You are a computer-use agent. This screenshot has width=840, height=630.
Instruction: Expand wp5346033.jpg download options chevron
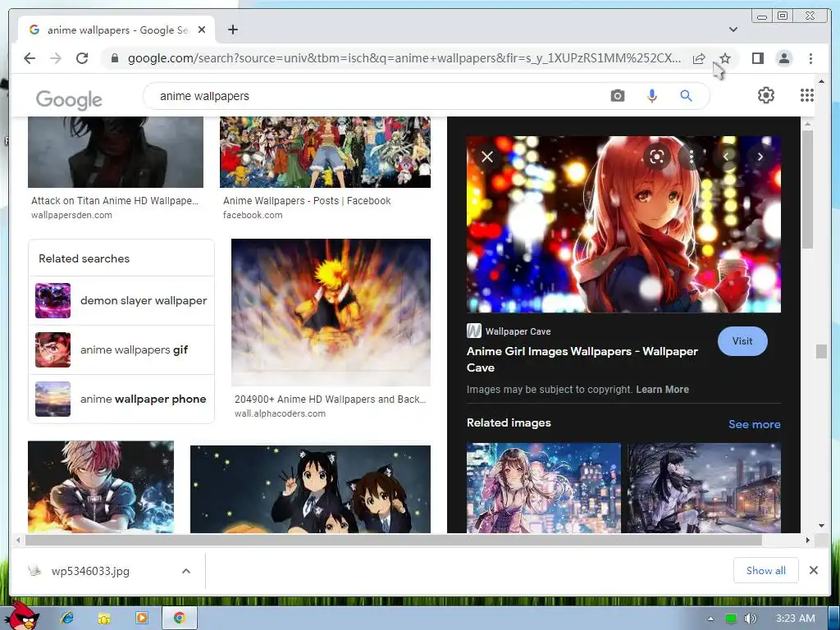186,571
